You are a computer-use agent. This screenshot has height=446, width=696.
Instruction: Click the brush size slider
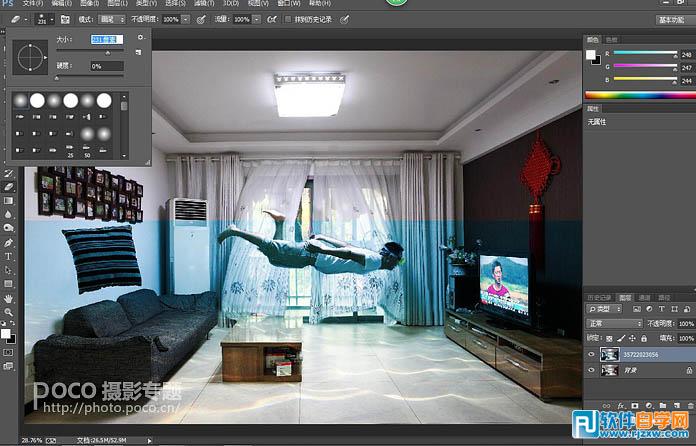click(90, 51)
